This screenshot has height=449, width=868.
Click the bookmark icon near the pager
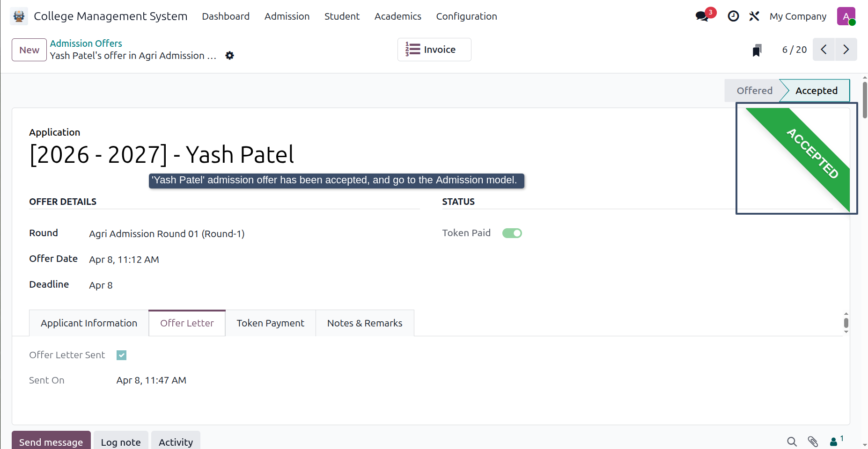[757, 50]
